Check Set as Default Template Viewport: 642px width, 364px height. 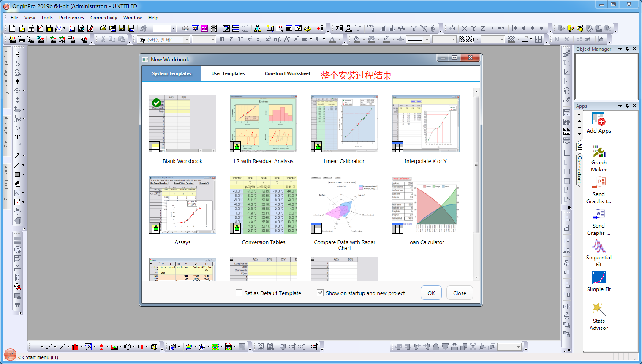(239, 293)
